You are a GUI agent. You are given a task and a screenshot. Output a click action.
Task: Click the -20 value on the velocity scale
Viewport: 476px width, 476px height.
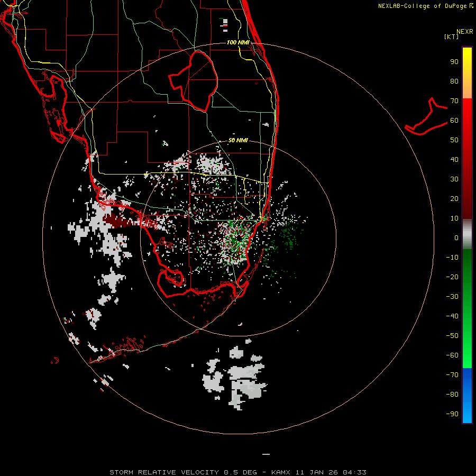[452, 277]
